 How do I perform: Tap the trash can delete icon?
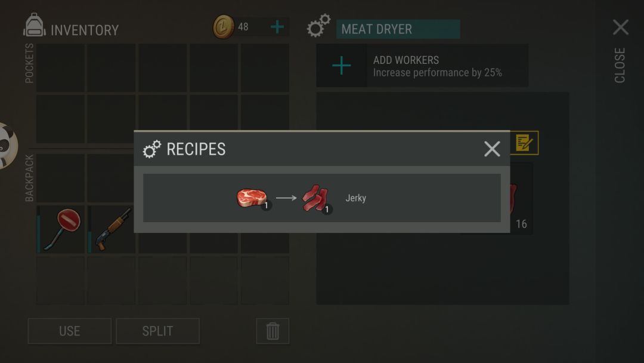coord(273,331)
